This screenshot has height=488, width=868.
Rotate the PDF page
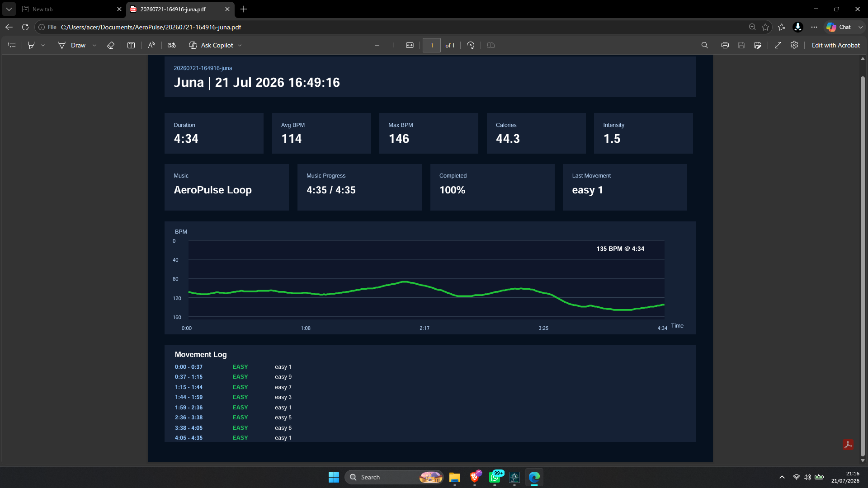point(471,45)
